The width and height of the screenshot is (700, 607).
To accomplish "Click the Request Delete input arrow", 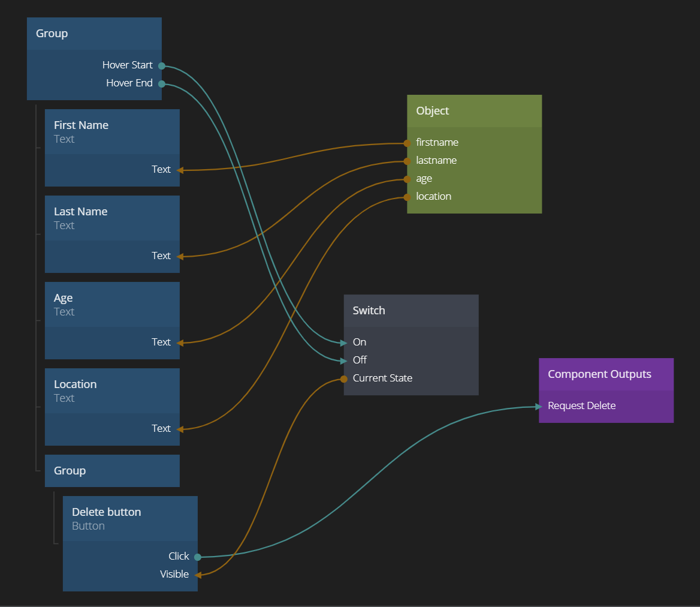I will click(x=539, y=406).
